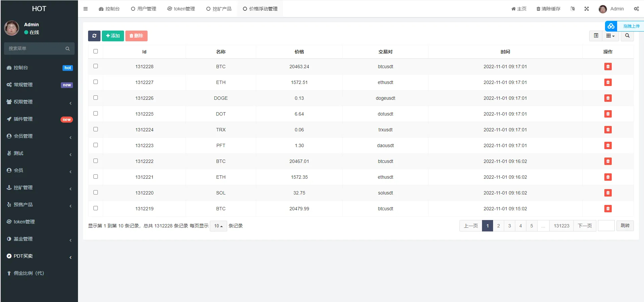
Task: Click the refresh table icon button
Action: [94, 36]
